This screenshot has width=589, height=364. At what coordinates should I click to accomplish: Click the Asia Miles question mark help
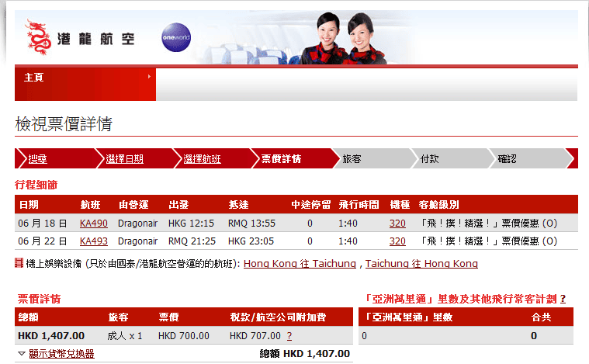coord(562,299)
